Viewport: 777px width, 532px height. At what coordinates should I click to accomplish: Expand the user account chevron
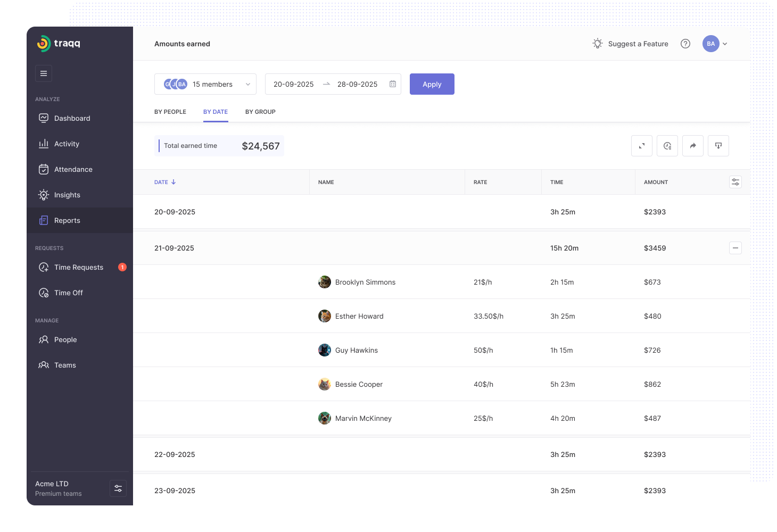[x=725, y=44]
